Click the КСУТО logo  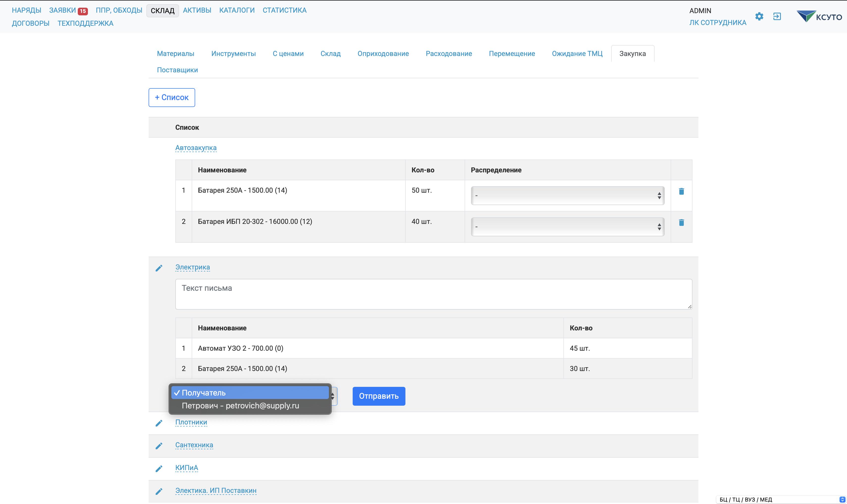coord(819,16)
